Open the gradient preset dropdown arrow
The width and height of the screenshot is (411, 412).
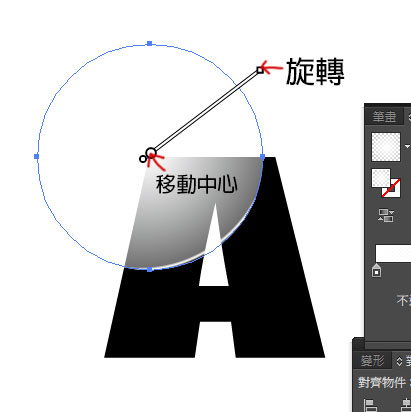[407, 147]
